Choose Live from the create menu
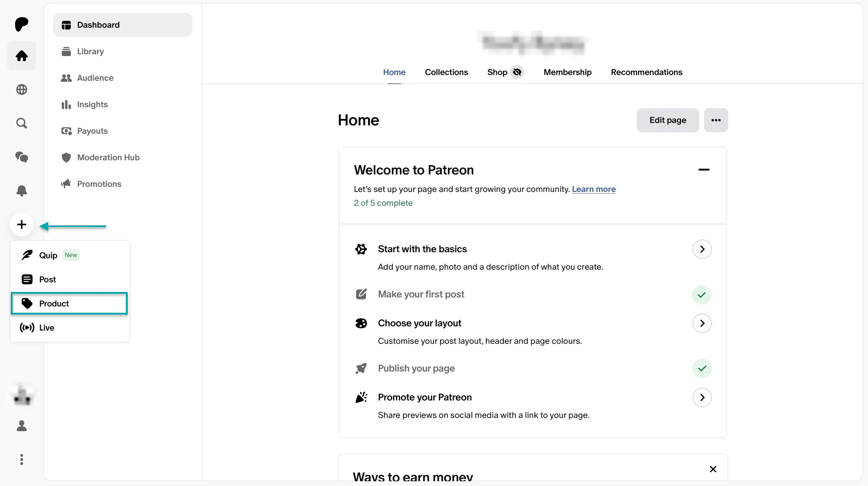868x486 pixels. (69, 328)
